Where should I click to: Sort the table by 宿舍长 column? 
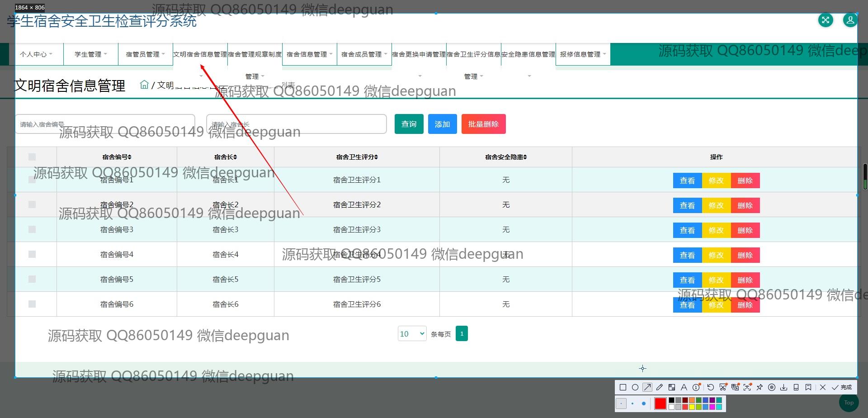226,157
